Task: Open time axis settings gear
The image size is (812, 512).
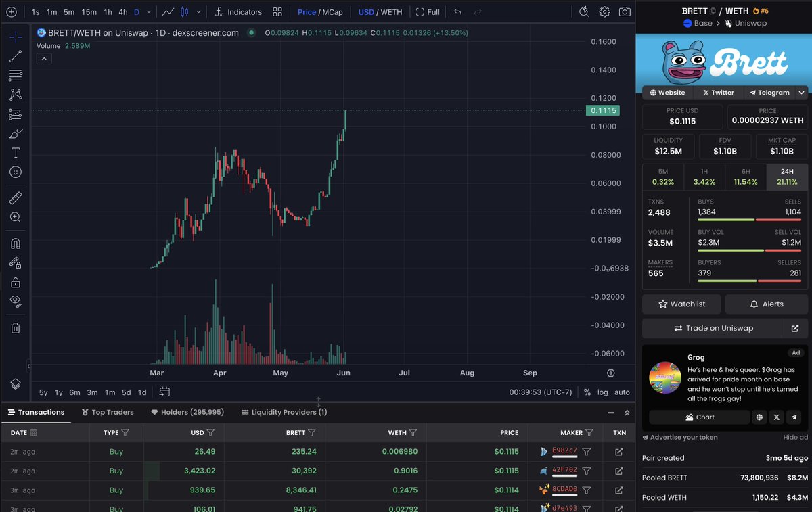Action: click(x=611, y=373)
